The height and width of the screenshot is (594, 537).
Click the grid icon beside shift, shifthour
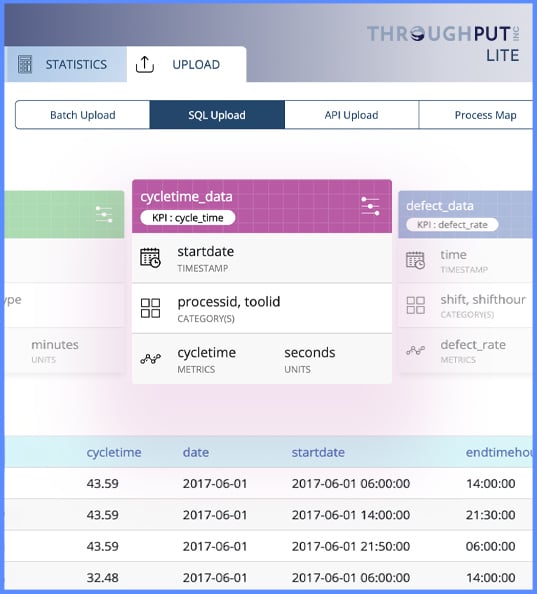(x=415, y=305)
